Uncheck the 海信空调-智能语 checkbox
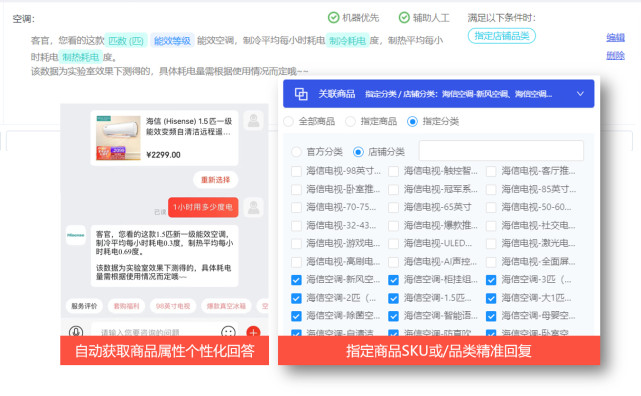The width and height of the screenshot is (641, 396). point(394,316)
